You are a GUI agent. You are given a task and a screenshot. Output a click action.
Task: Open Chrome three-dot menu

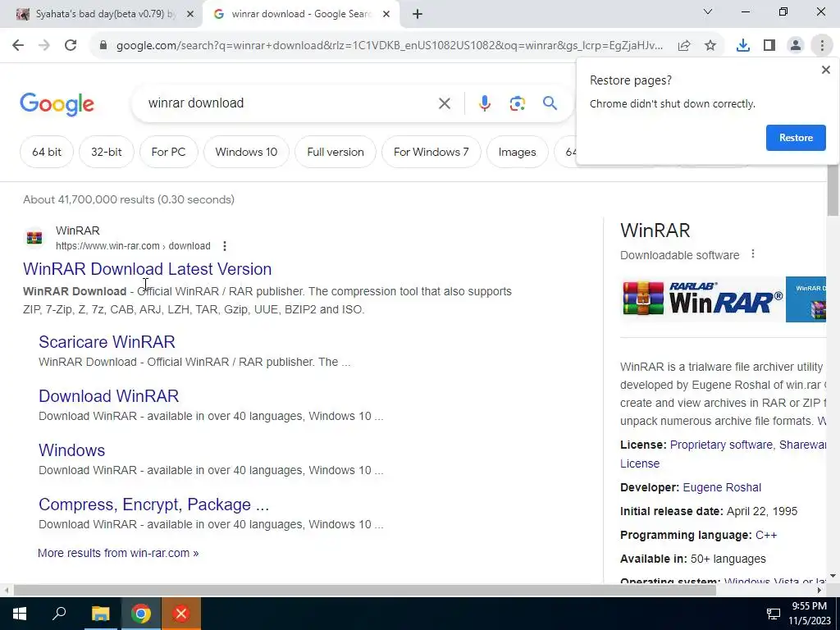pyautogui.click(x=822, y=46)
